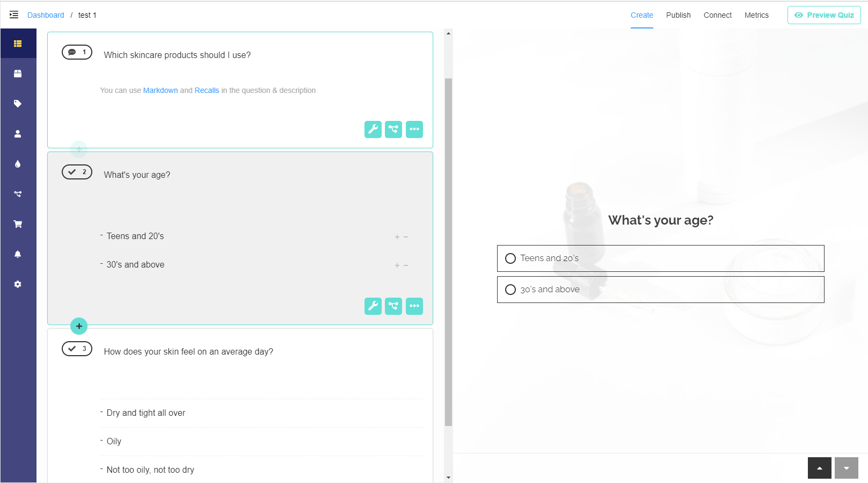Open more options for question 2

pos(414,306)
